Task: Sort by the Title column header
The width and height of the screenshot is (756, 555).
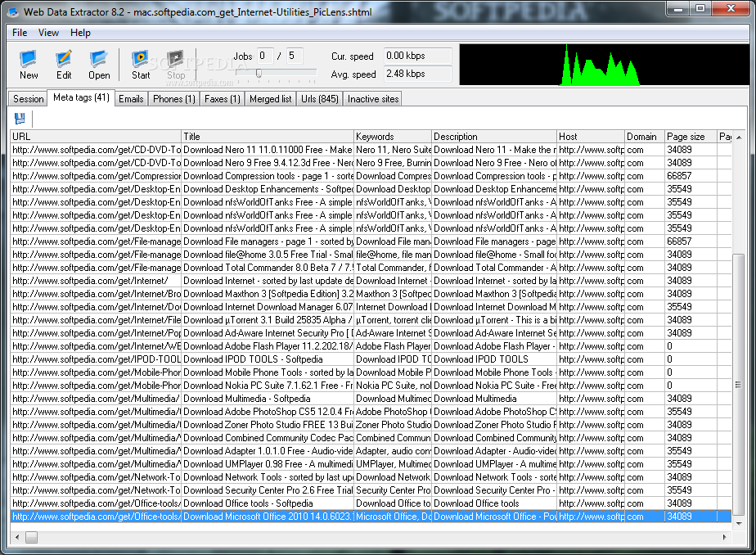Action: (268, 137)
